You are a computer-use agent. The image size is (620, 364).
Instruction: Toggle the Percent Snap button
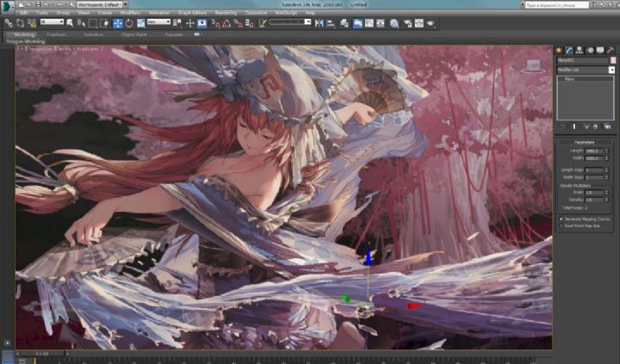(x=238, y=23)
